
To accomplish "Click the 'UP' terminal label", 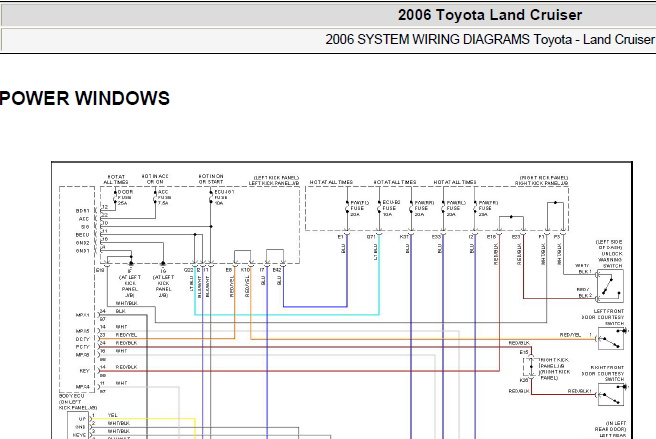I will click(x=82, y=419).
